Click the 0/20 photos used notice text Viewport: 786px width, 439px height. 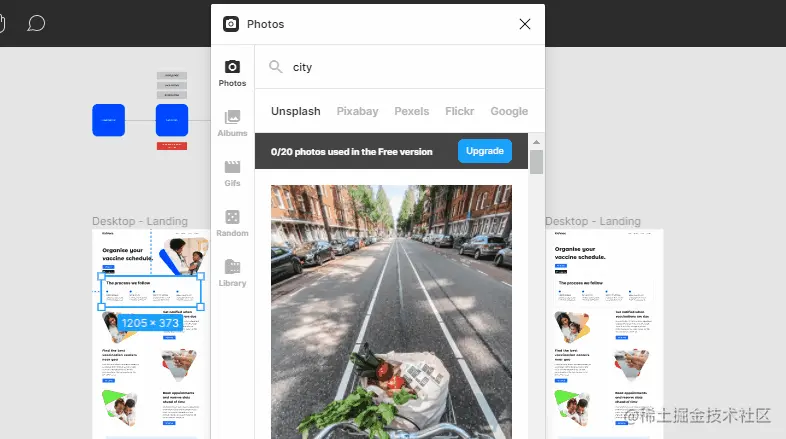click(351, 152)
